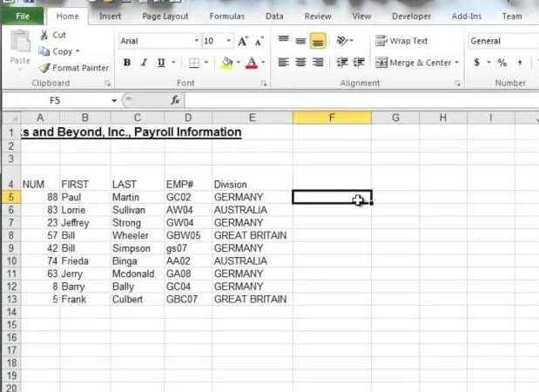
Task: Toggle Top Align
Action: pyautogui.click(x=284, y=41)
